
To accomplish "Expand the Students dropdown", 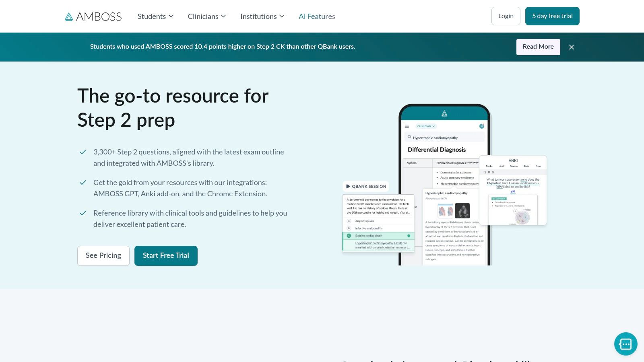I will point(155,16).
